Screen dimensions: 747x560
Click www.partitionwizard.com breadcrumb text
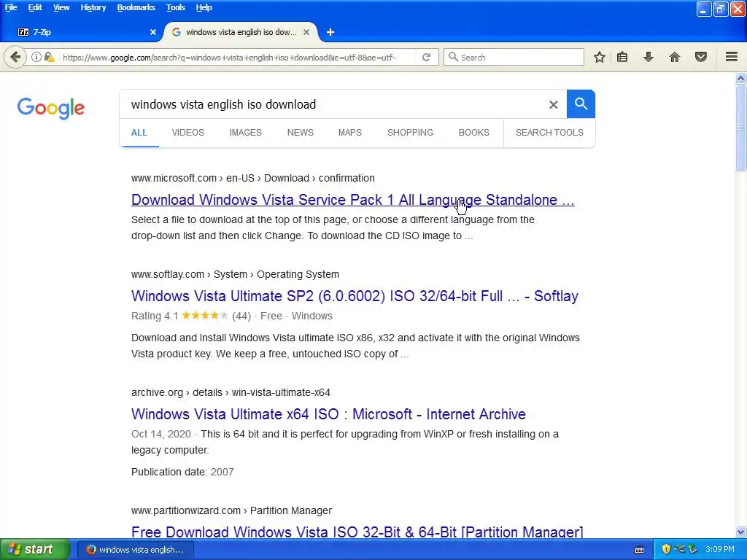231,510
